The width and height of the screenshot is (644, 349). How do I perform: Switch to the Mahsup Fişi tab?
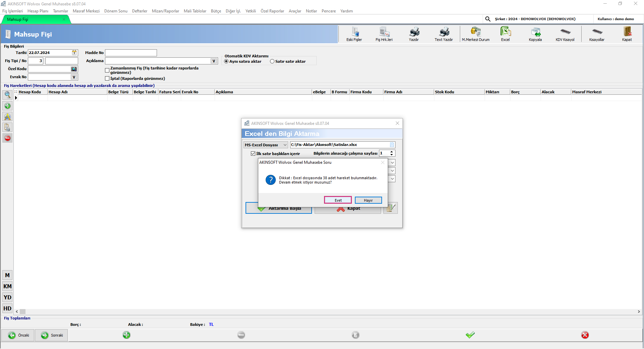(18, 19)
